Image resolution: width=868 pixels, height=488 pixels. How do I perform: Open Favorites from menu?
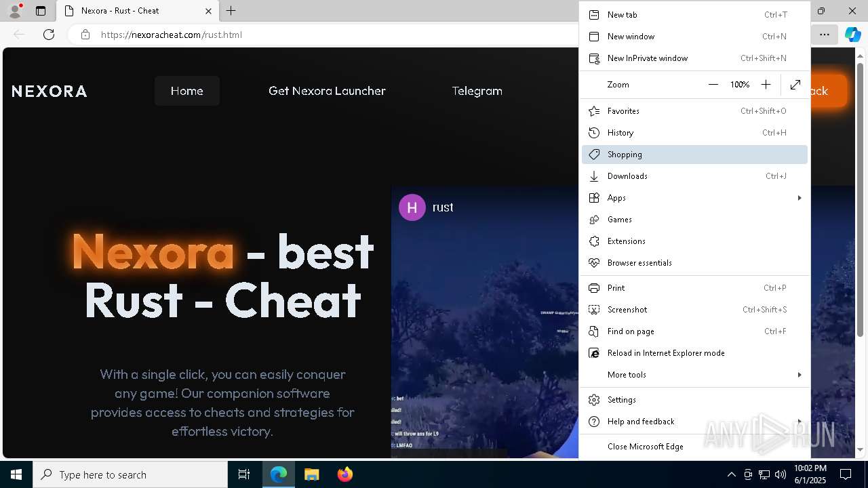[694, 111]
